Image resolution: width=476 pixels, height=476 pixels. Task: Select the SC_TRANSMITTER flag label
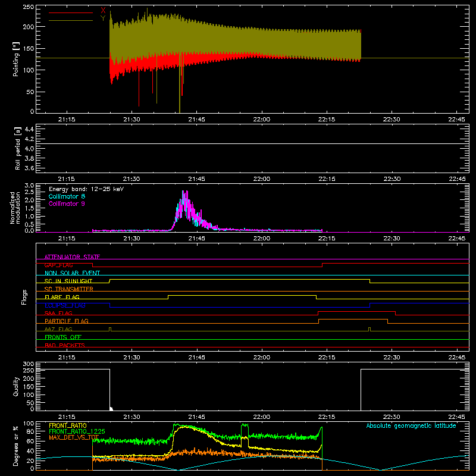click(69, 289)
